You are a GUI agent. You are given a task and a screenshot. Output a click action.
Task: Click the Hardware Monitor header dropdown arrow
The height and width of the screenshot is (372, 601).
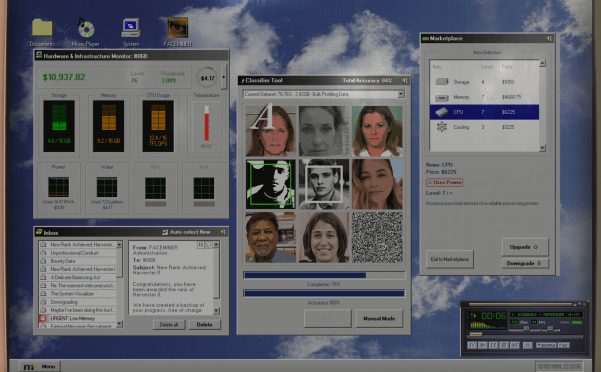click(224, 77)
